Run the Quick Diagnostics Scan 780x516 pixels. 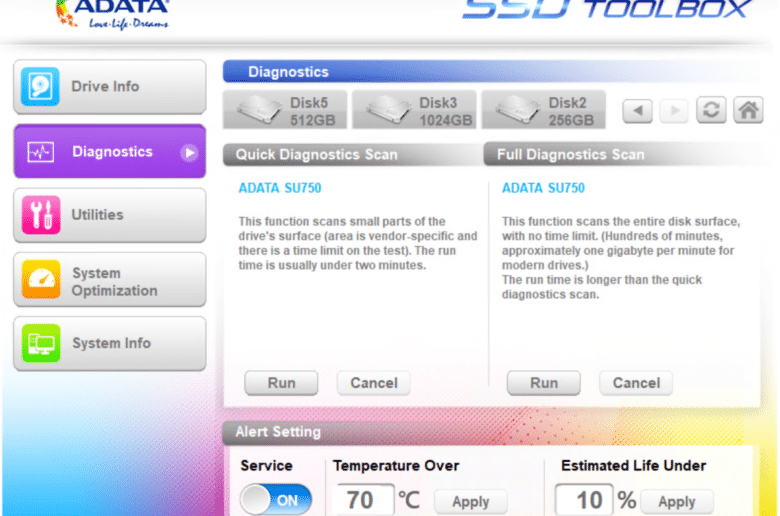click(281, 383)
